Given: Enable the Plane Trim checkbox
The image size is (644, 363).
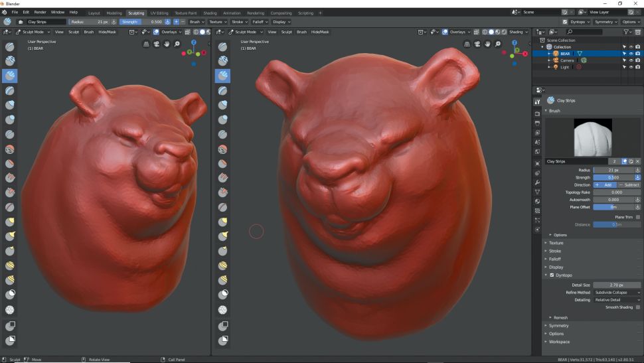Looking at the screenshot, I should (x=638, y=217).
